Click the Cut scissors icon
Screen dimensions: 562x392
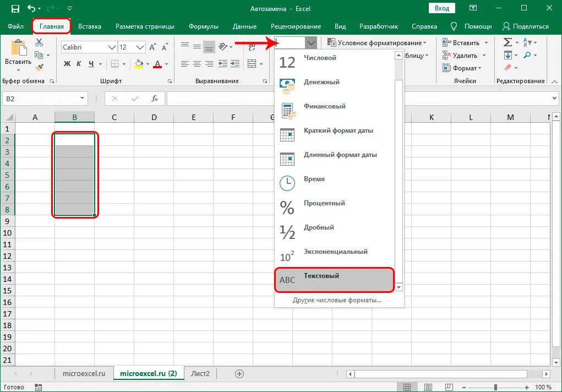(39, 42)
